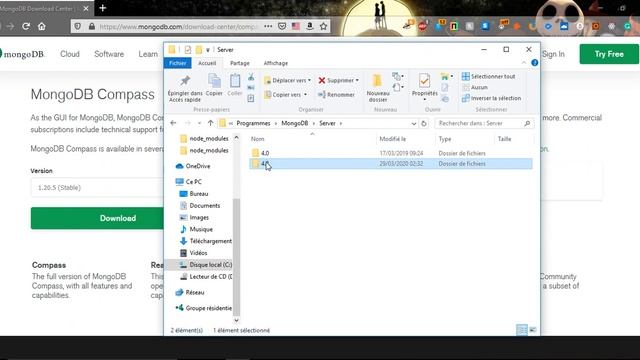This screenshot has width=640, height=360.
Task: Click the browser URL address bar
Action: [x=178, y=27]
